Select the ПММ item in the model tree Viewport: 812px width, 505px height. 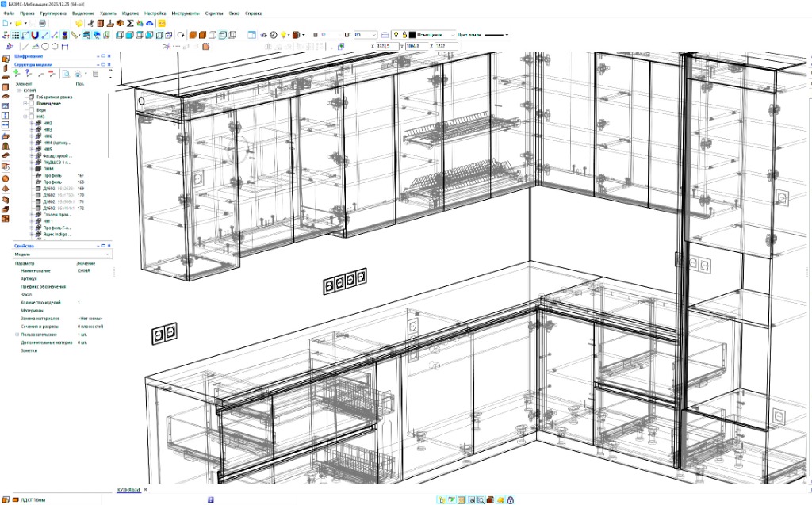(48, 169)
